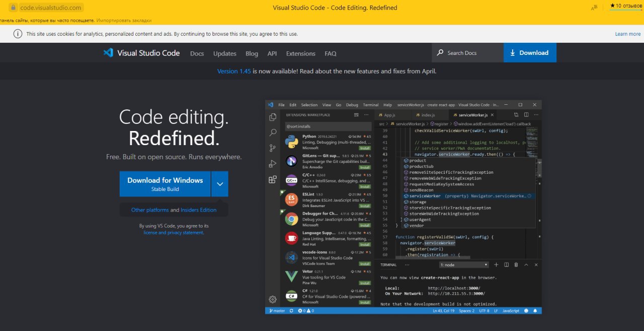
Task: Click the code.visualstudio.com address text
Action: tap(50, 8)
